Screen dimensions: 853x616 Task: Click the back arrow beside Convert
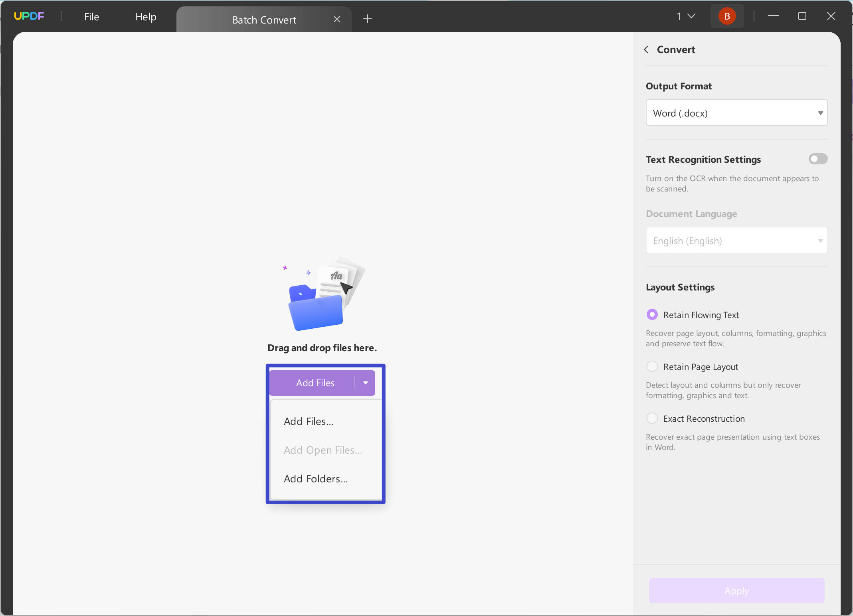646,49
